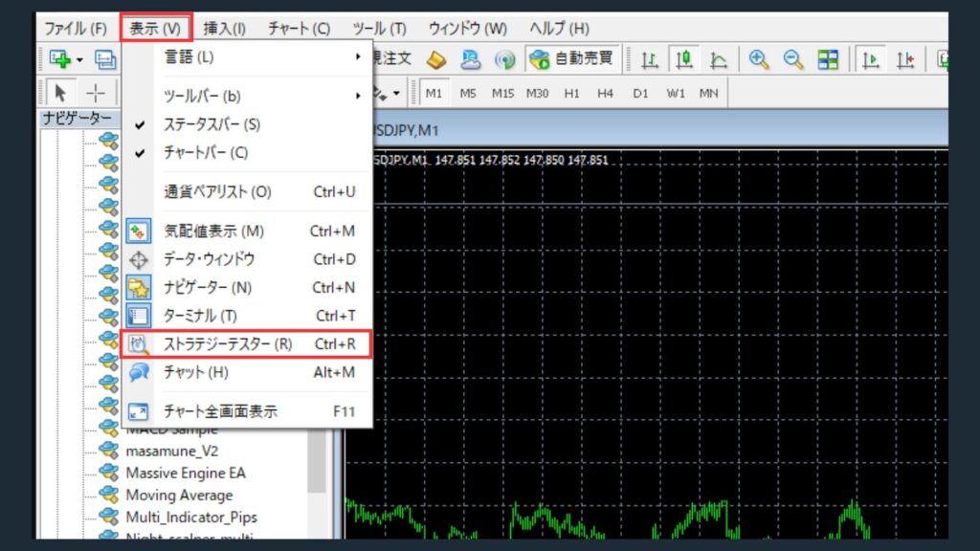This screenshot has width=980, height=551.
Task: Select the crosshair tool
Action: coord(96,93)
